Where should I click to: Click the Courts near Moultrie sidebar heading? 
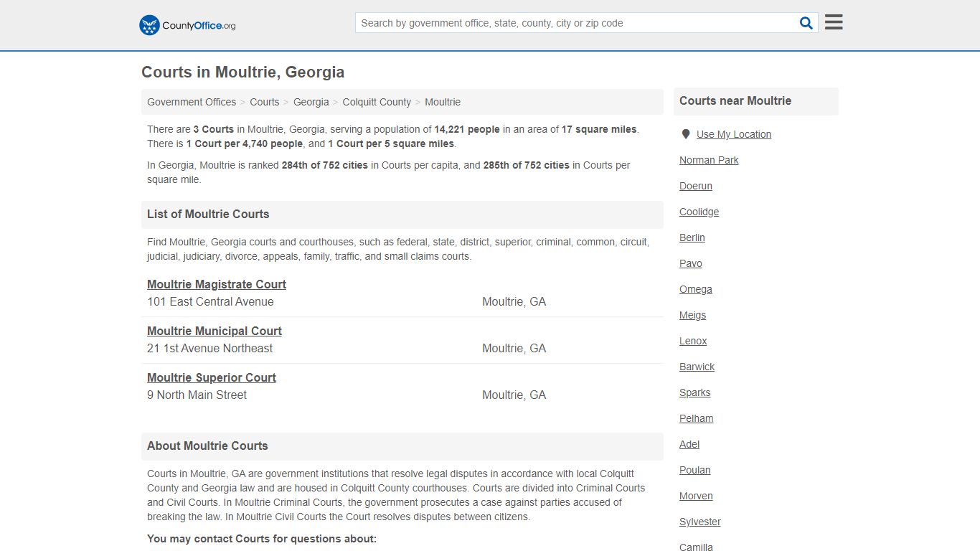735,100
